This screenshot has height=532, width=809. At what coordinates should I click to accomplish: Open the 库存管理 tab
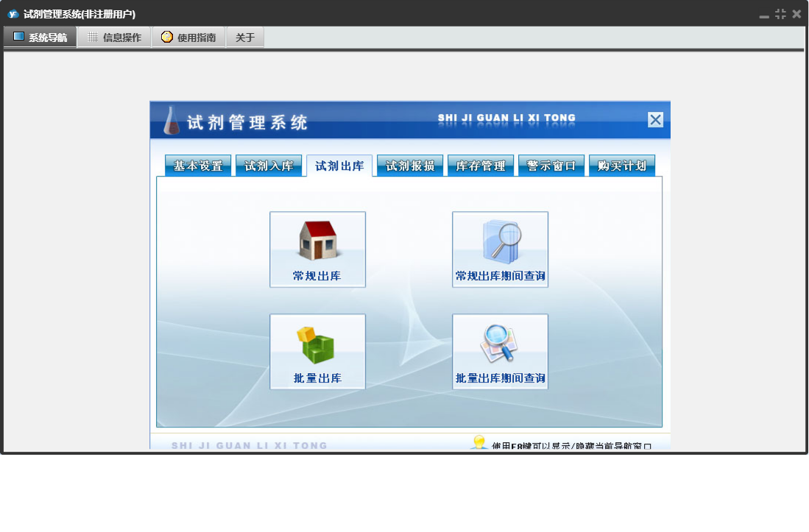[x=481, y=166]
